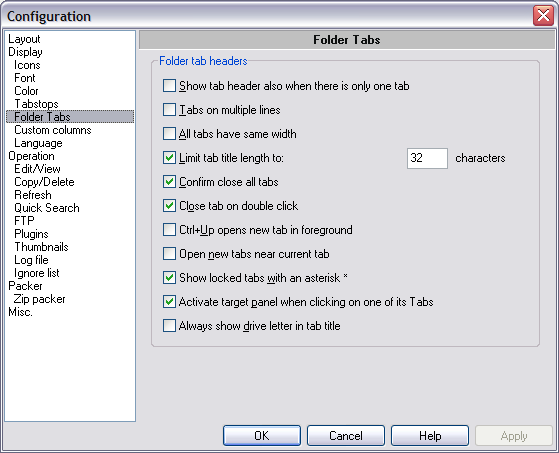Click the tab title length characters field
This screenshot has height=453, width=559.
point(427,158)
